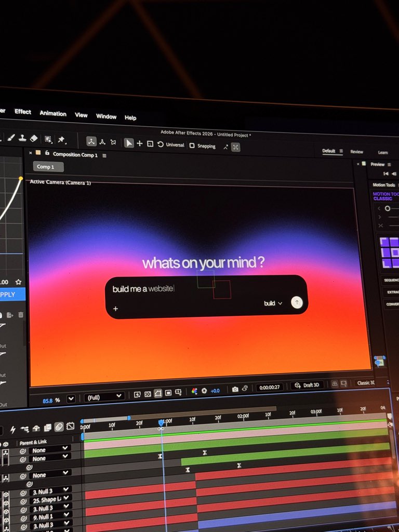This screenshot has height=532, width=399.
Task: Open the Help menu
Action: 130,118
